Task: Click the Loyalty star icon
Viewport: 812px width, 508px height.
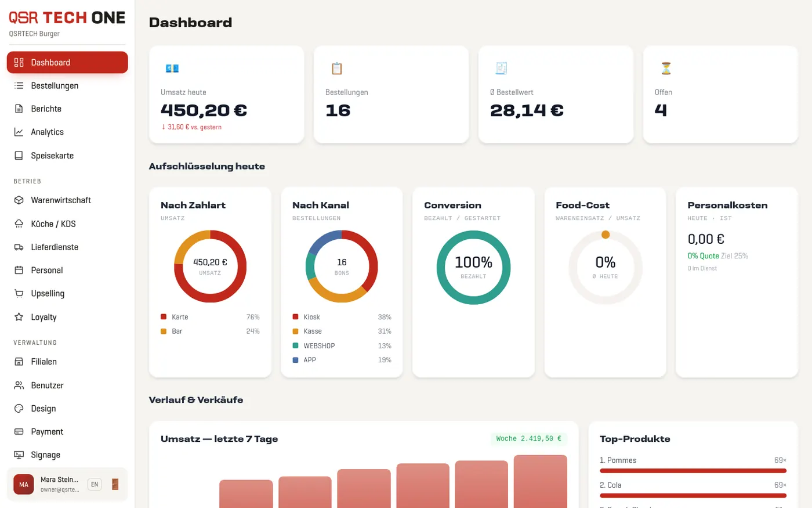Action: tap(19, 317)
